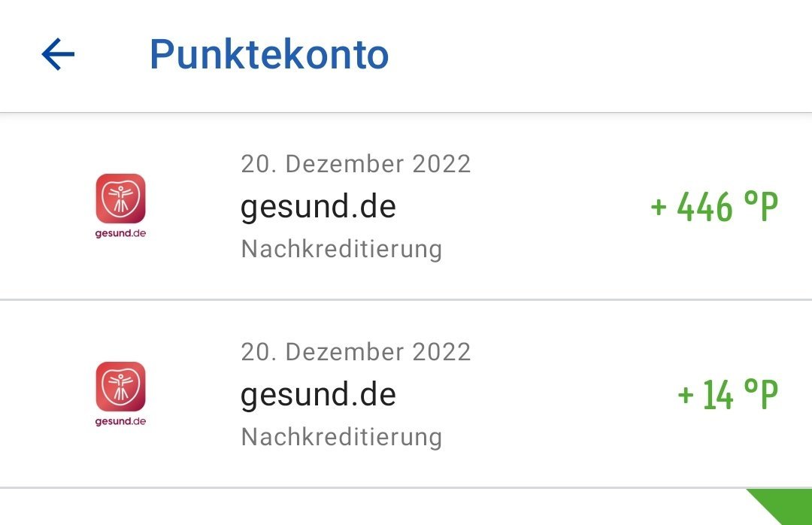Tap the first entry's 20. Dezember 2022 date
812x525 pixels.
pos(356,164)
